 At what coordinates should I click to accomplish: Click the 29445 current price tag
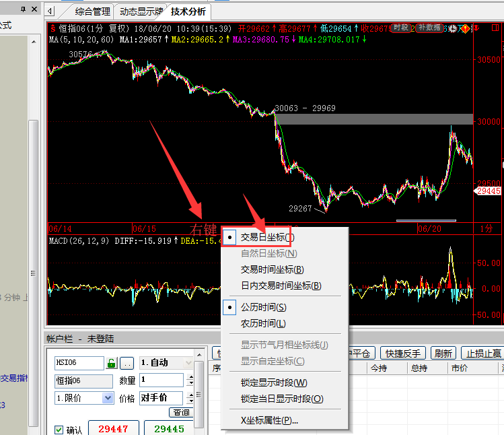[488, 191]
